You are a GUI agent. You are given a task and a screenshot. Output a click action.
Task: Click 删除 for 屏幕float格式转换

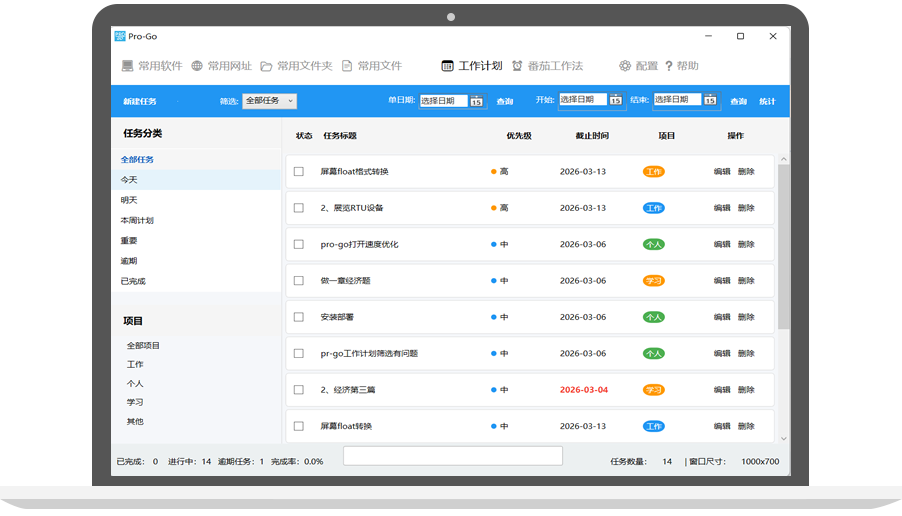746,171
